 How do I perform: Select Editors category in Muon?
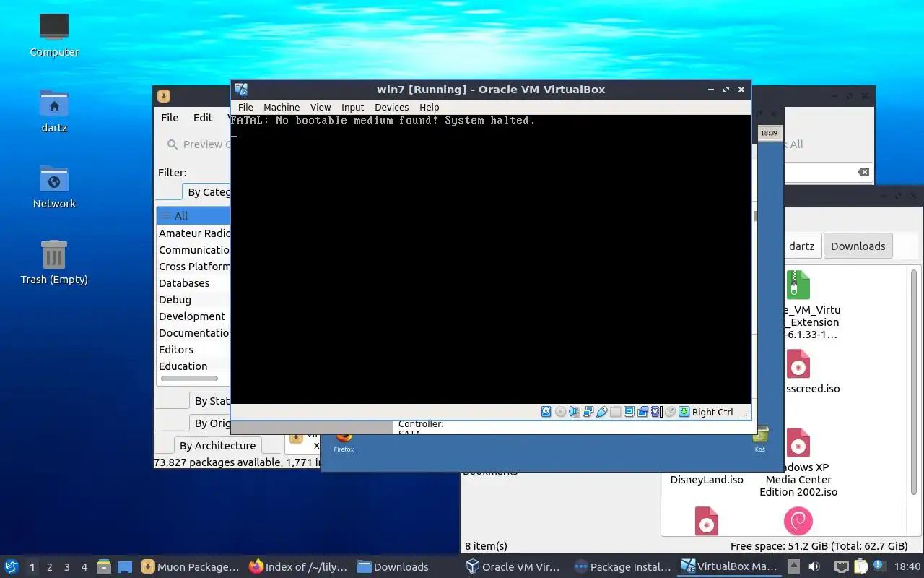pos(193,349)
